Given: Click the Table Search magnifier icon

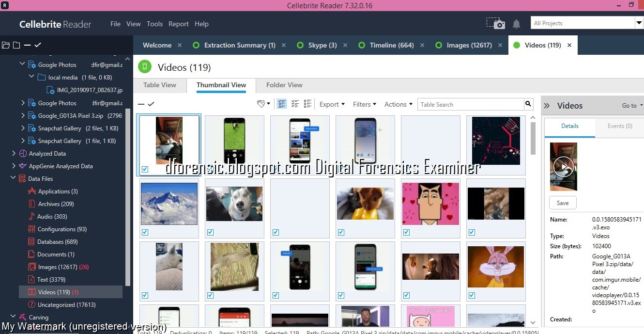Looking at the screenshot, I should click(528, 104).
